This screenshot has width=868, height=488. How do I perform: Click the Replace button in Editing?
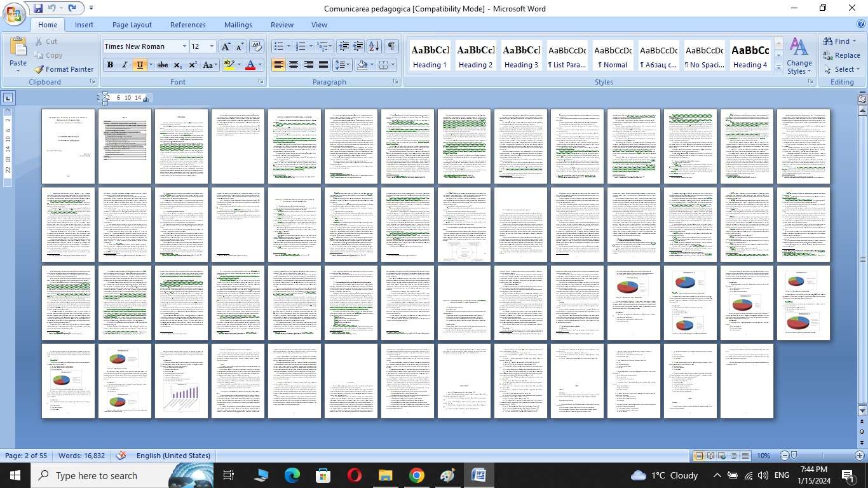pos(841,55)
